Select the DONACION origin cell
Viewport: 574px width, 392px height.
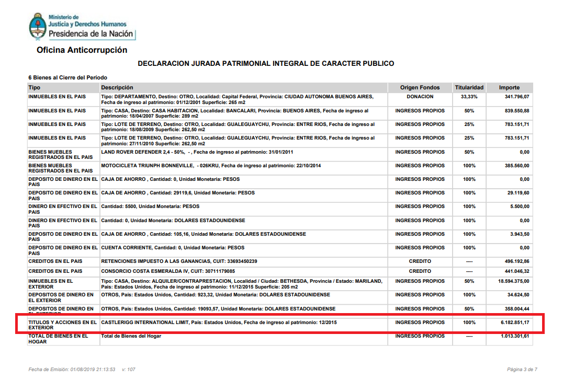click(420, 97)
